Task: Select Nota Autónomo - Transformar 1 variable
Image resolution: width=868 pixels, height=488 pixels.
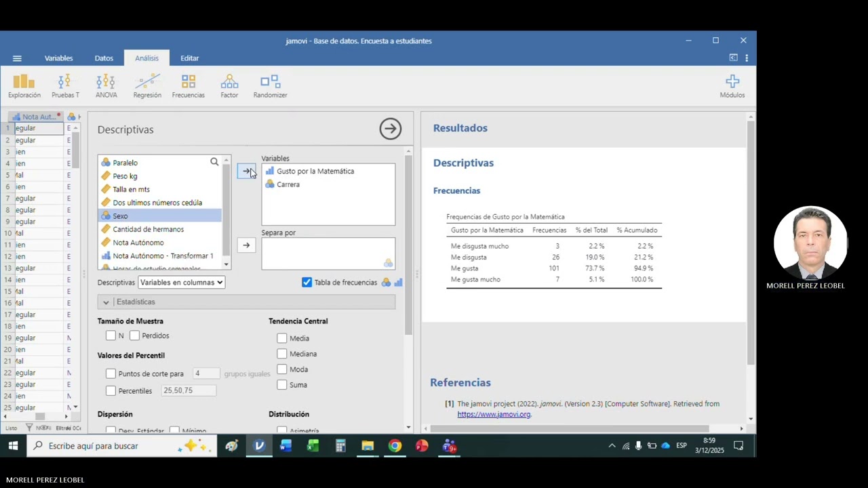Action: pyautogui.click(x=160, y=256)
